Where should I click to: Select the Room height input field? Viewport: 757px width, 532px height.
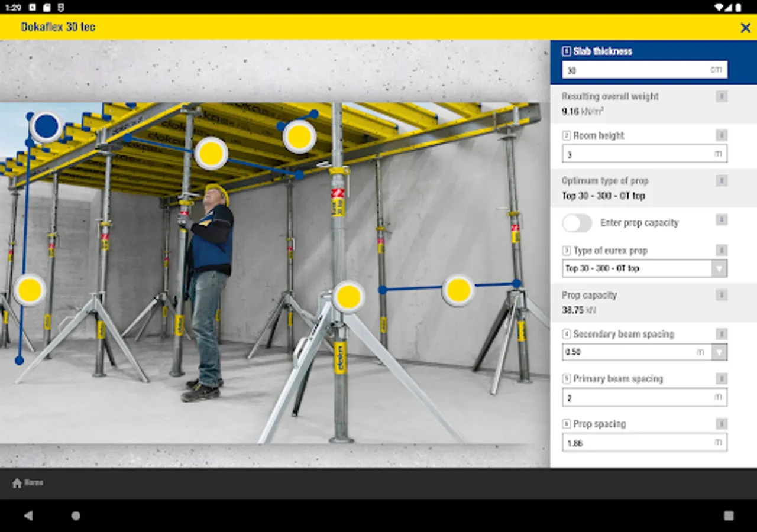tap(645, 154)
